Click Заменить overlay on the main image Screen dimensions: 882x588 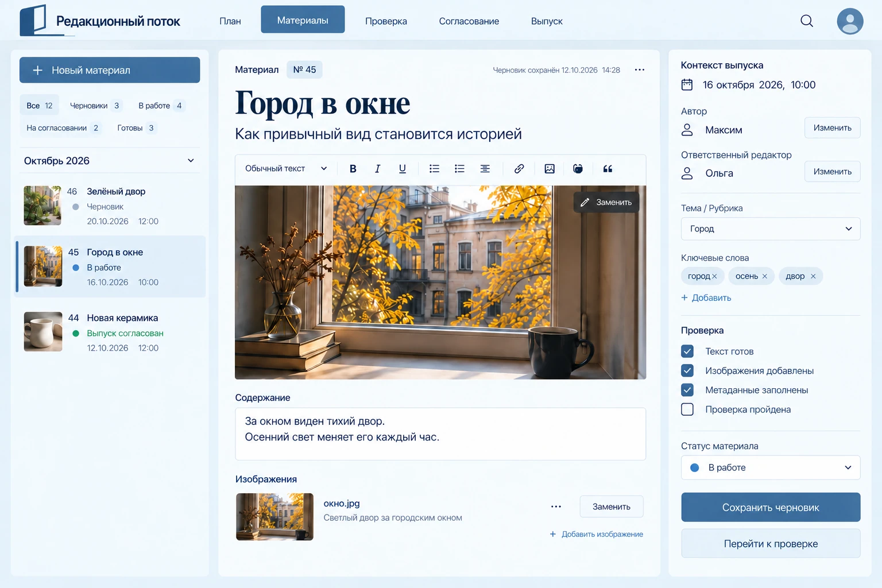[606, 202]
